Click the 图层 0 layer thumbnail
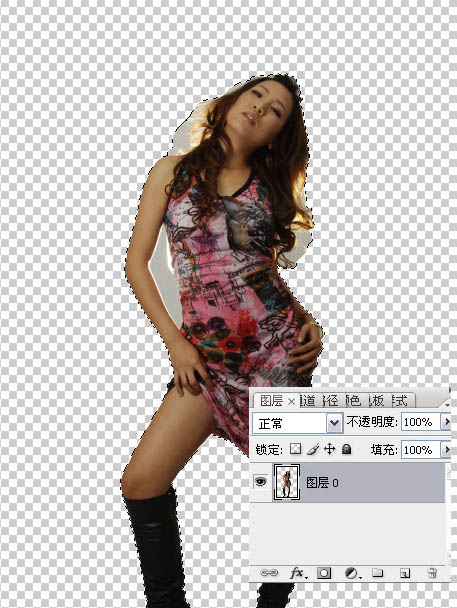This screenshot has height=608, width=457. pyautogui.click(x=287, y=482)
